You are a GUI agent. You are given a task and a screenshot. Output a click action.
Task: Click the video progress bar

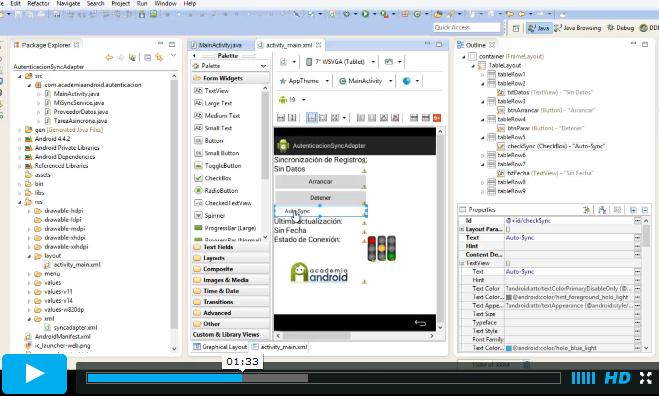coord(323,378)
